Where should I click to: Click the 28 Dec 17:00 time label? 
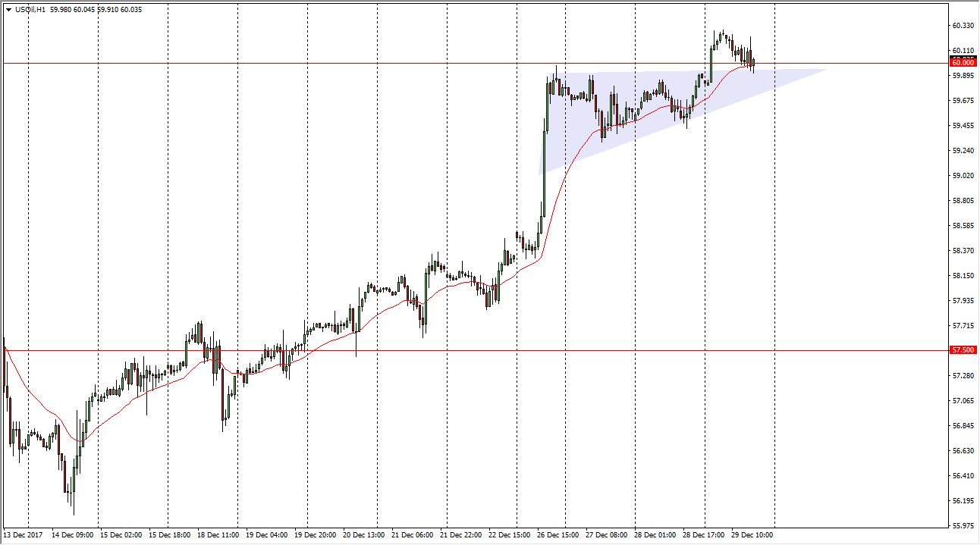click(x=705, y=535)
